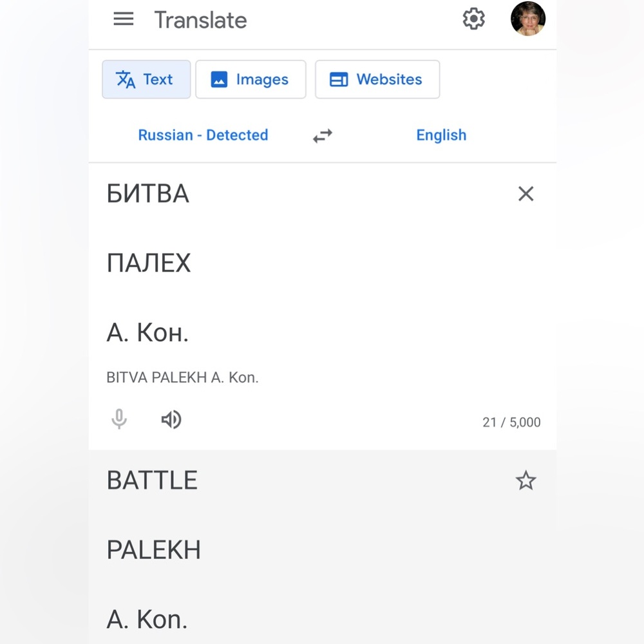Click the word БИТВА in source text
This screenshot has height=644, width=644.
(x=148, y=194)
